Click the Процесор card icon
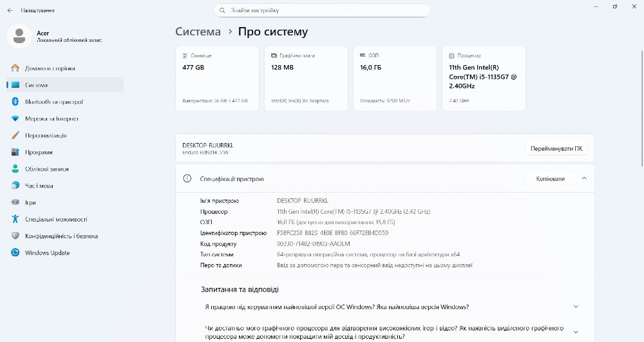644x342 pixels. (451, 55)
